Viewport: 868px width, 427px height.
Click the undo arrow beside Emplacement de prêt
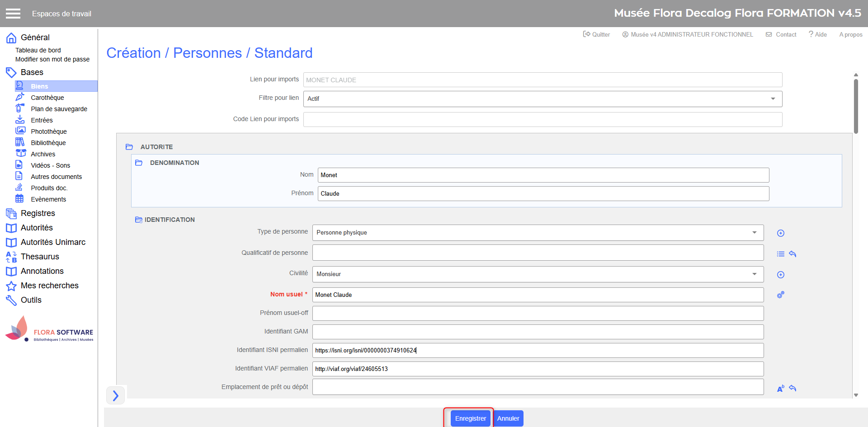(793, 388)
